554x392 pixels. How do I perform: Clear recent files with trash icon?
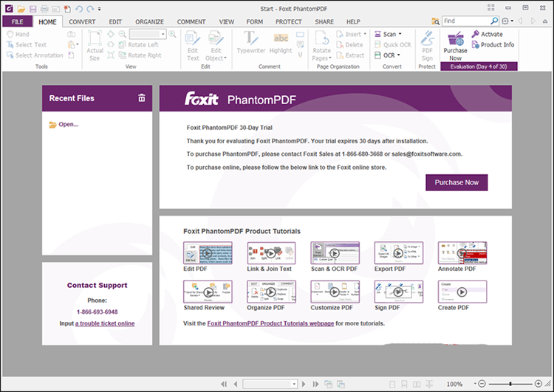(x=142, y=98)
